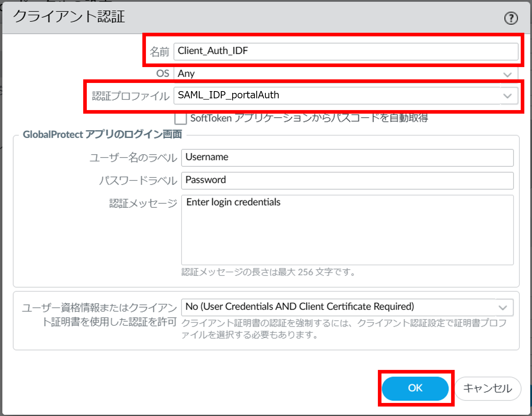Click the GlobalProtect アプリのログイン画面 section header
The height and width of the screenshot is (416, 532).
pyautogui.click(x=102, y=134)
